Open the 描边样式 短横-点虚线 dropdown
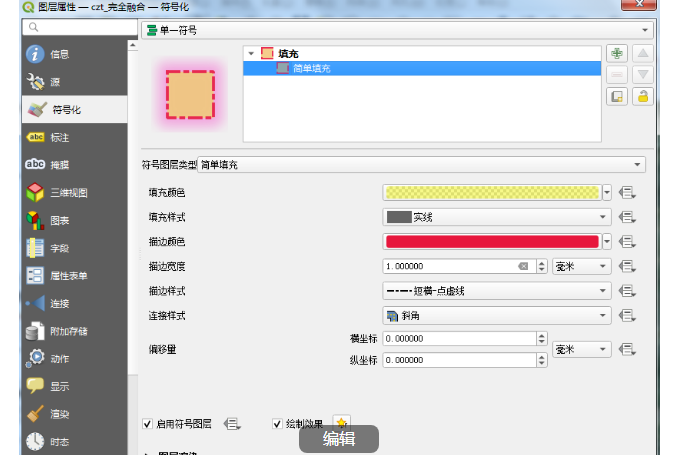Image resolution: width=682 pixels, height=455 pixels. tap(497, 291)
